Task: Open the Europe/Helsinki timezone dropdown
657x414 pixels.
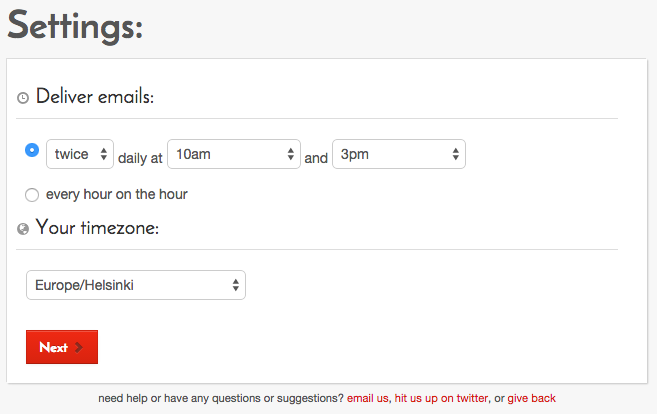Action: (x=135, y=285)
